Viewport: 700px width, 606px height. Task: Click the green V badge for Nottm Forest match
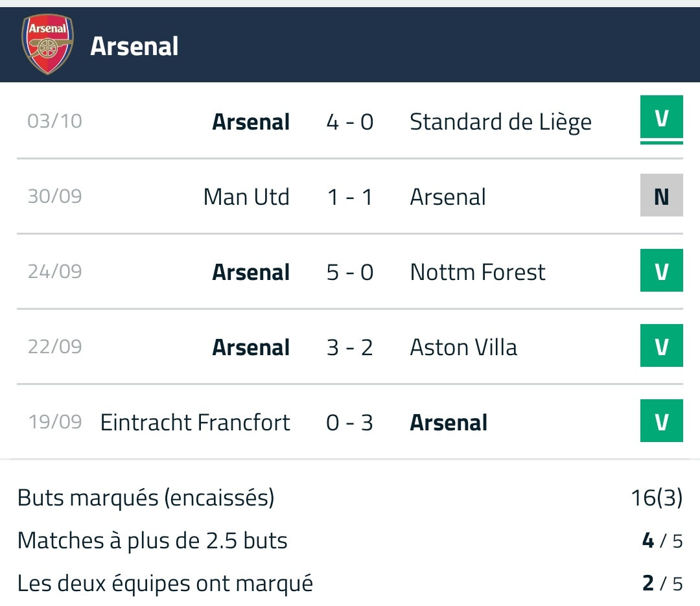[x=661, y=270]
